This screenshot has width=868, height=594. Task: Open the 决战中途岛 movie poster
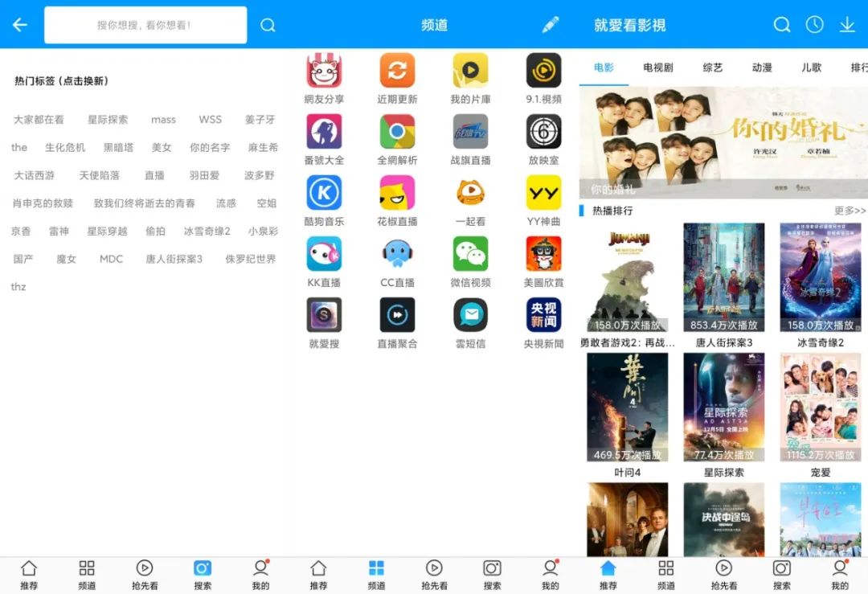tap(724, 519)
